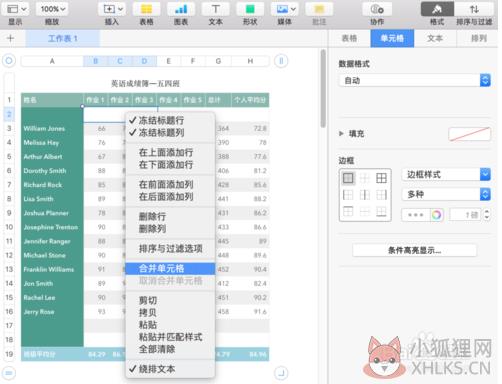The width and height of the screenshot is (502, 384).
Task: Click the 图表 chart toolbar icon
Action: coord(181,9)
